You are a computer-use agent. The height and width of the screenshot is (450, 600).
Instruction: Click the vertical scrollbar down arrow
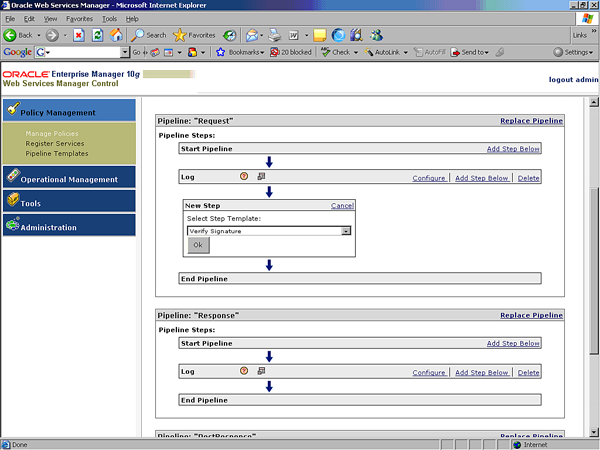(594, 432)
